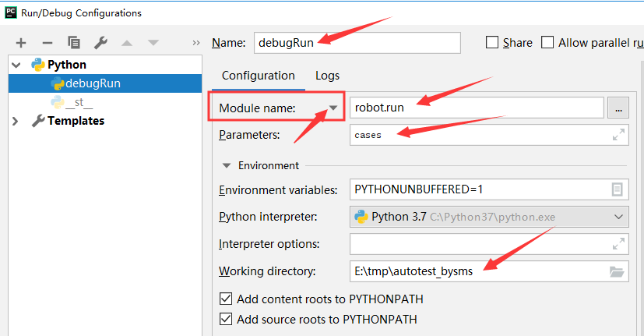Click Working directory folder browse icon
Image resolution: width=644 pixels, height=336 pixels.
click(x=617, y=271)
